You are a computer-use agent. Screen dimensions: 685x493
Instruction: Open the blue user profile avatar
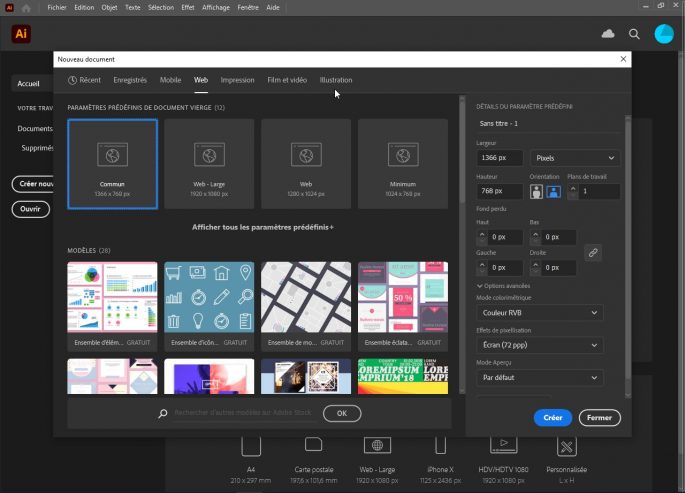tap(664, 34)
